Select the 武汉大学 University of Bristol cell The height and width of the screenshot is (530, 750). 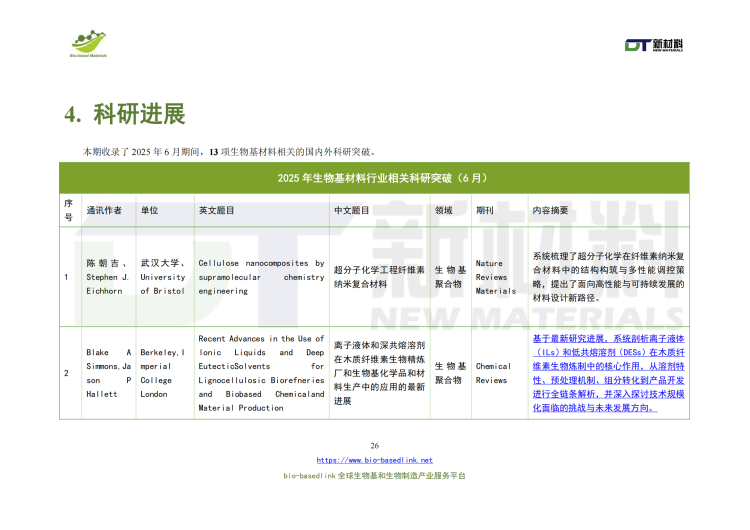click(163, 277)
